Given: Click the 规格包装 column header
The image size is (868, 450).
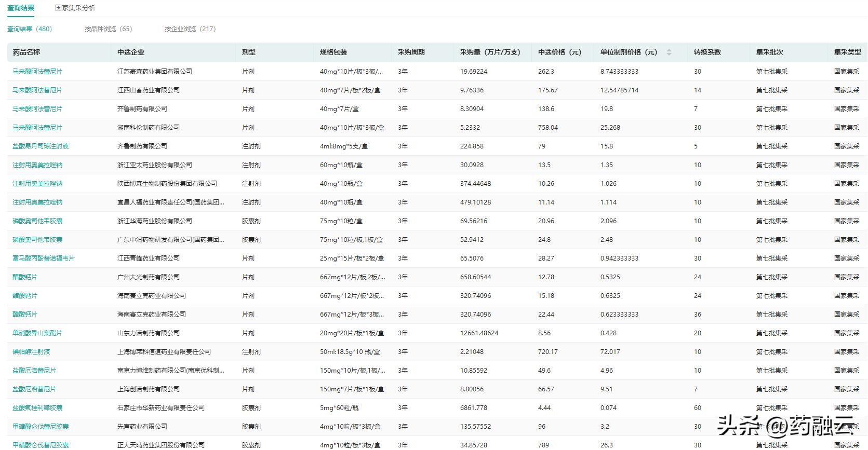Looking at the screenshot, I should [333, 52].
